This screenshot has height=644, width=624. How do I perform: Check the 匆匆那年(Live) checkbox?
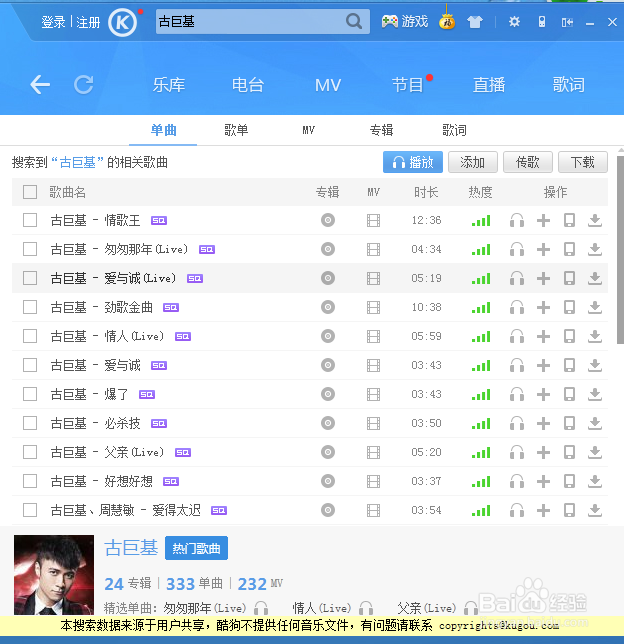(x=30, y=249)
